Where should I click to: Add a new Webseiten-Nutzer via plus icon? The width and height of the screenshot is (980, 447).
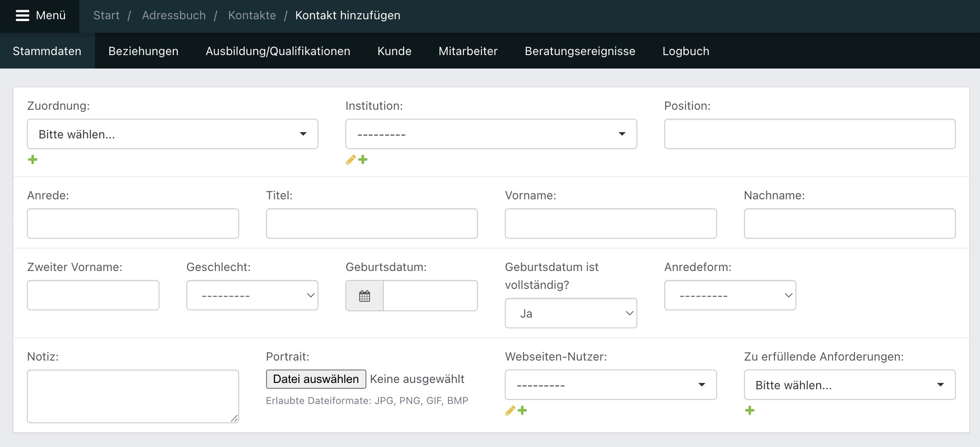523,410
